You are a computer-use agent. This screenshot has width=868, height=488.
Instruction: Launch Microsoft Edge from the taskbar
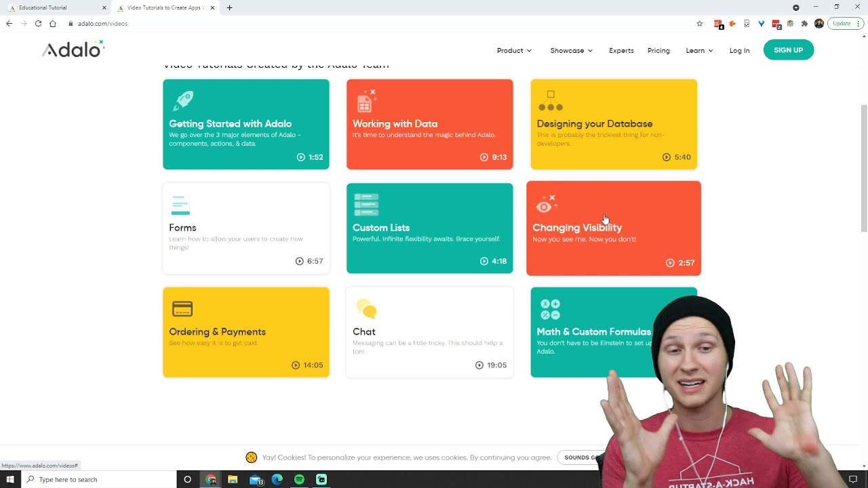click(277, 479)
